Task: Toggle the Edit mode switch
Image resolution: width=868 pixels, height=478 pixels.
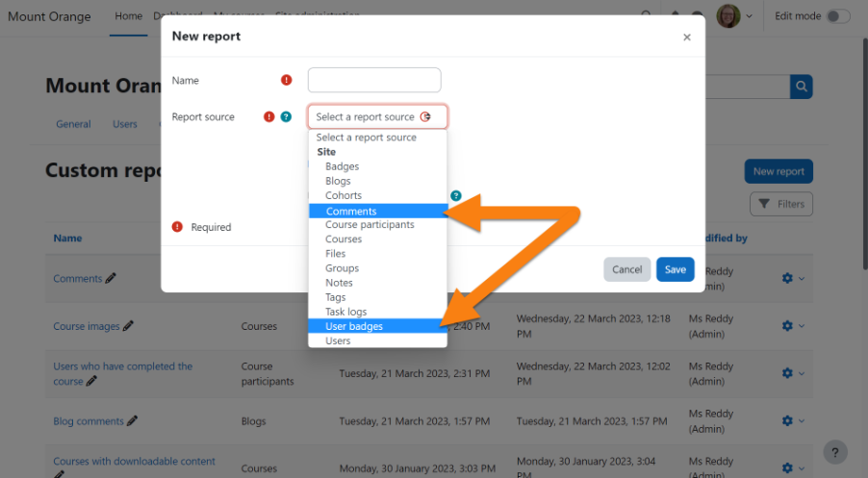Action: point(838,16)
